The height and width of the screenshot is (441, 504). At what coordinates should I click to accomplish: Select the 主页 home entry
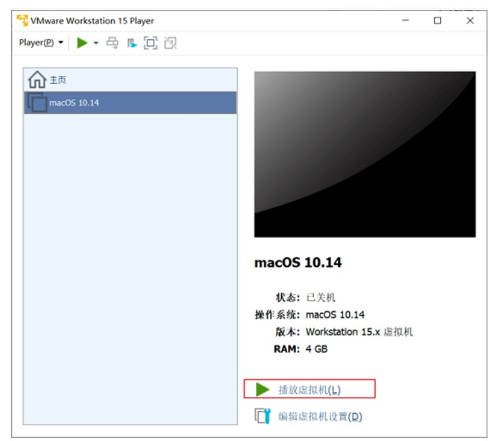pyautogui.click(x=58, y=80)
